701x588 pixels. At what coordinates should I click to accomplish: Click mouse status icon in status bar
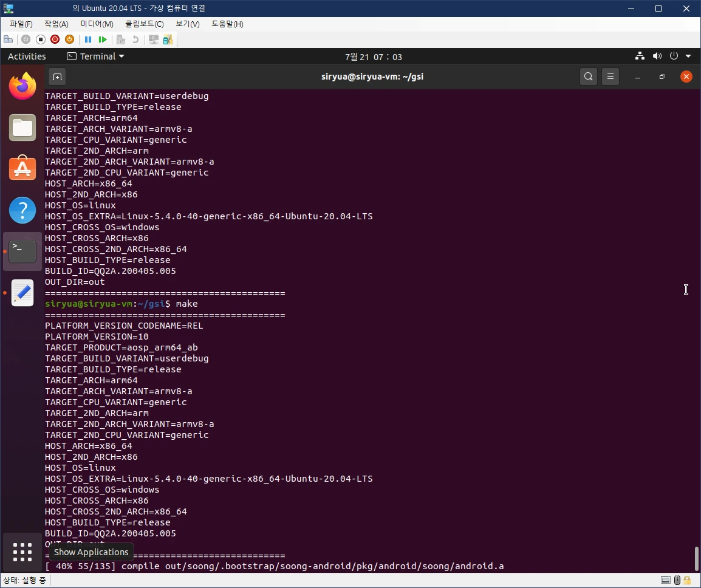coord(677,580)
